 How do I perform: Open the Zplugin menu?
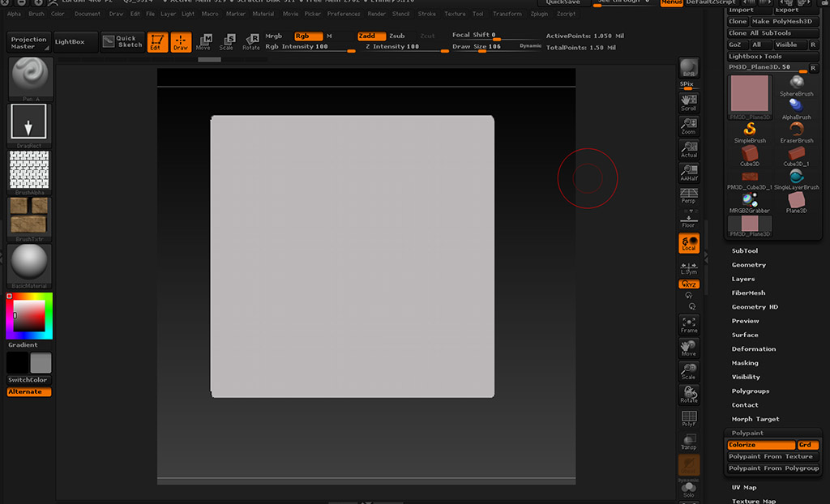539,14
